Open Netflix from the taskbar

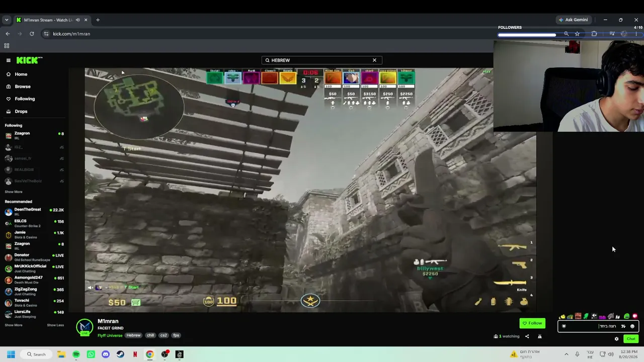(135, 354)
